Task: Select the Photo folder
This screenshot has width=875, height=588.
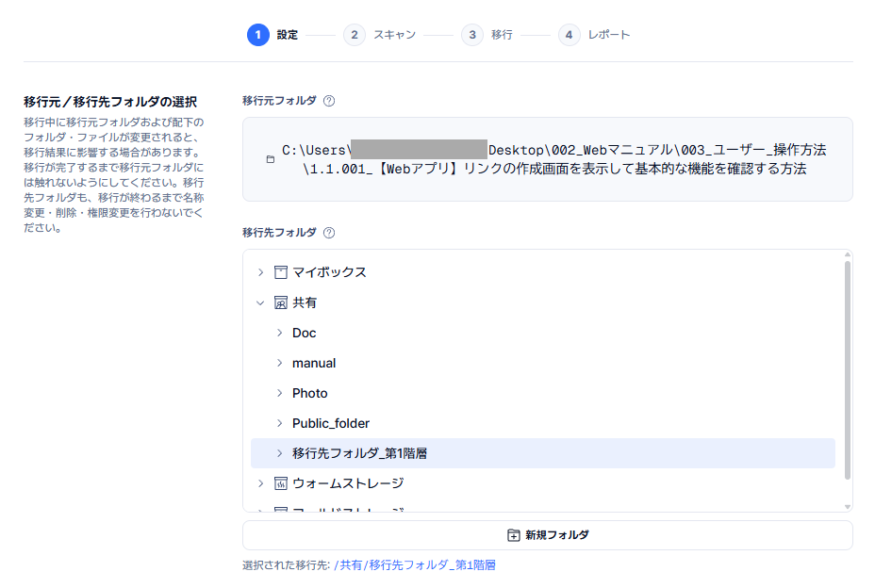Action: 309,393
